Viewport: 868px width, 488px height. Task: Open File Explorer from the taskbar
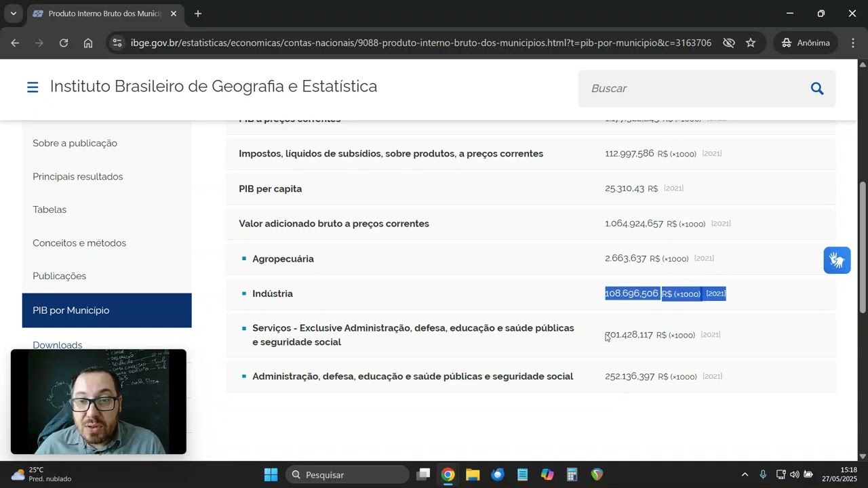pyautogui.click(x=473, y=474)
